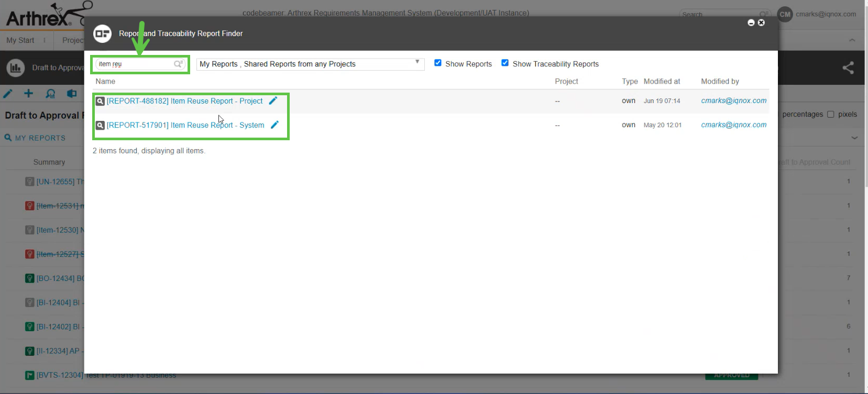Screen dimensions: 868x394
Task: Uncheck Show Traceability Reports checkbox
Action: click(505, 63)
